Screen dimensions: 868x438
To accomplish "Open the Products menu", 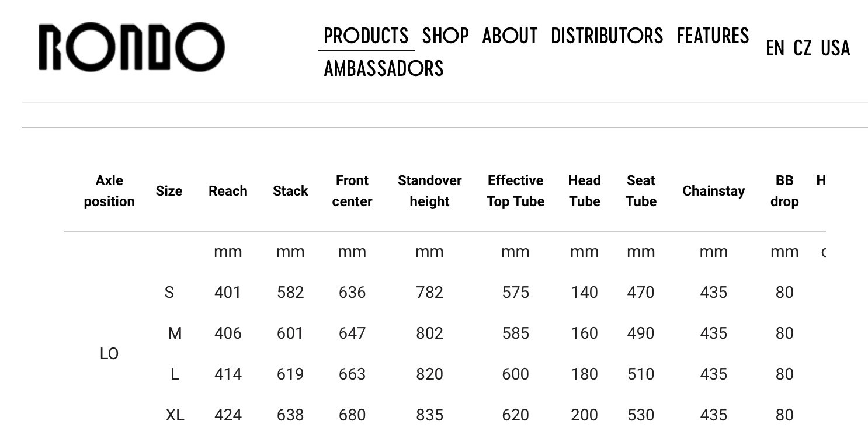I will [x=366, y=36].
